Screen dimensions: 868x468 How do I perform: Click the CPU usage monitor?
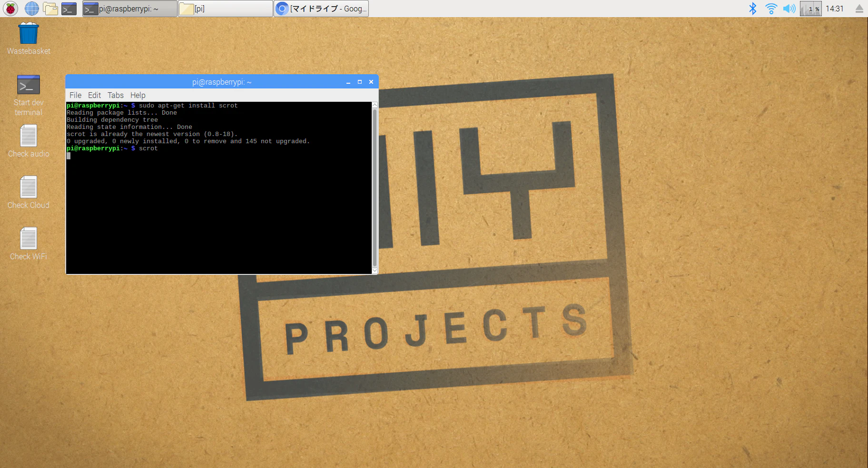pos(810,9)
